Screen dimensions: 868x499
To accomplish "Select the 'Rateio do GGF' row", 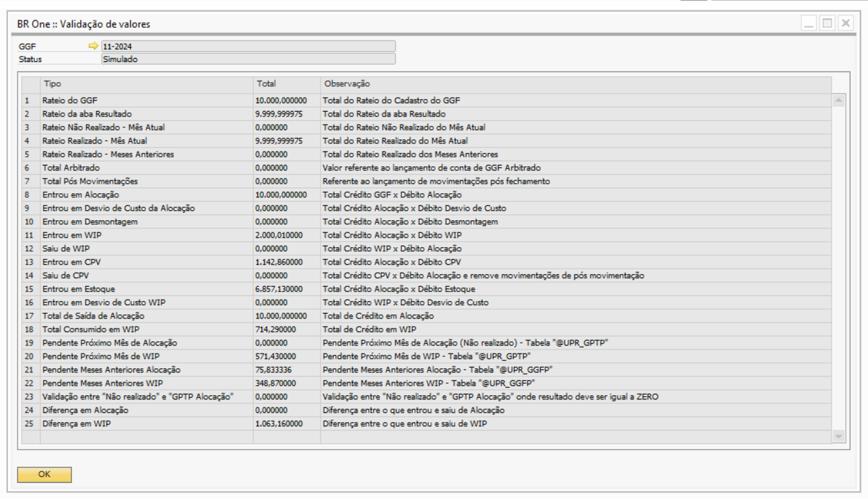I will point(427,100).
